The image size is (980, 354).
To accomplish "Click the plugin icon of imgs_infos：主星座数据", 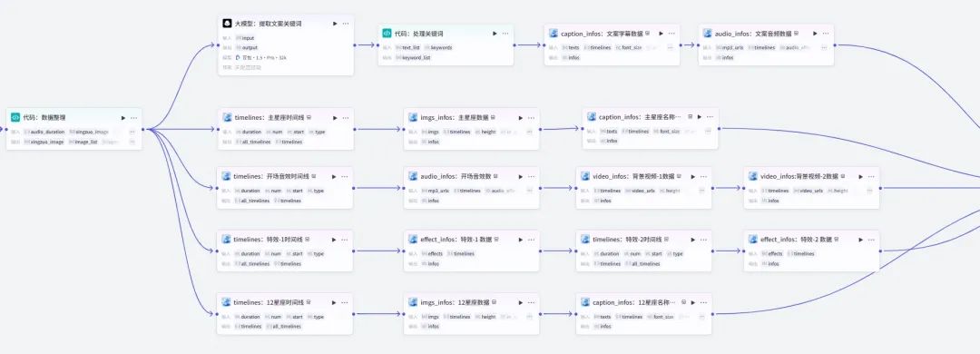I will 413,118.
